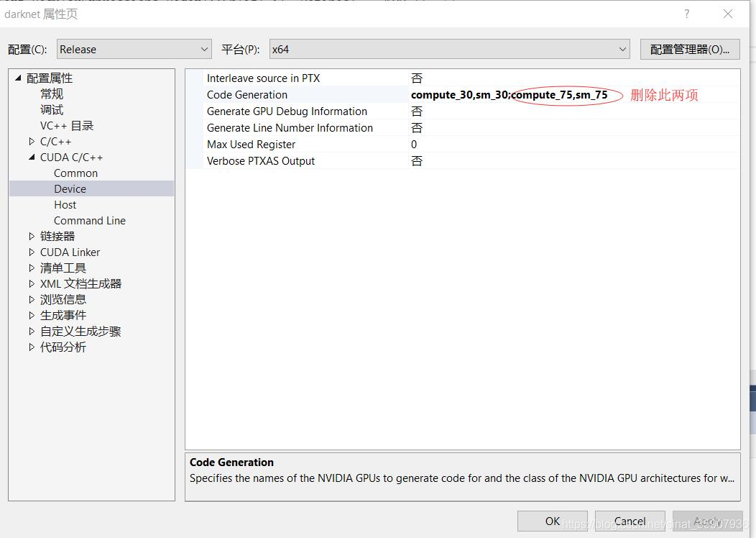Click the Generate Line Number Information value 否

tap(417, 128)
